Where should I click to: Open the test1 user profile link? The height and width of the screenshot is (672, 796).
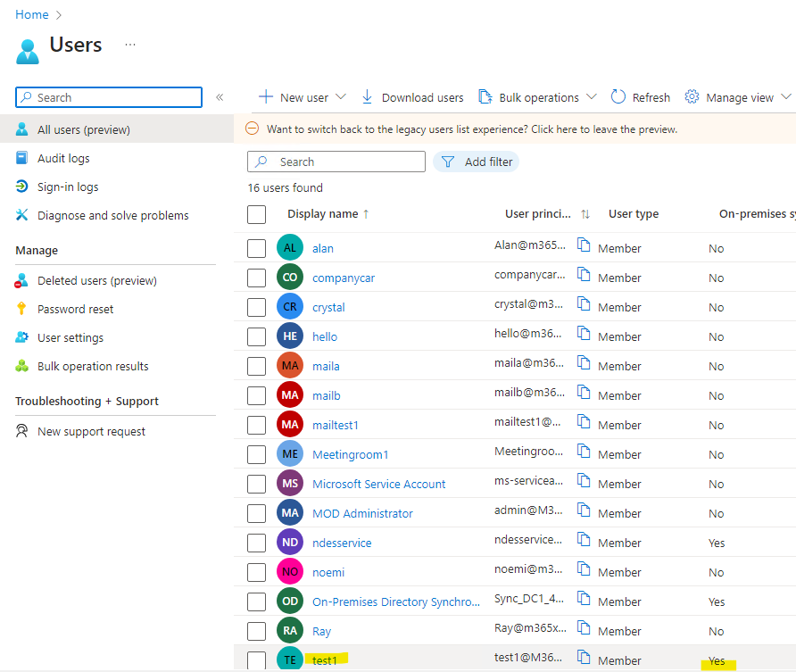325,660
